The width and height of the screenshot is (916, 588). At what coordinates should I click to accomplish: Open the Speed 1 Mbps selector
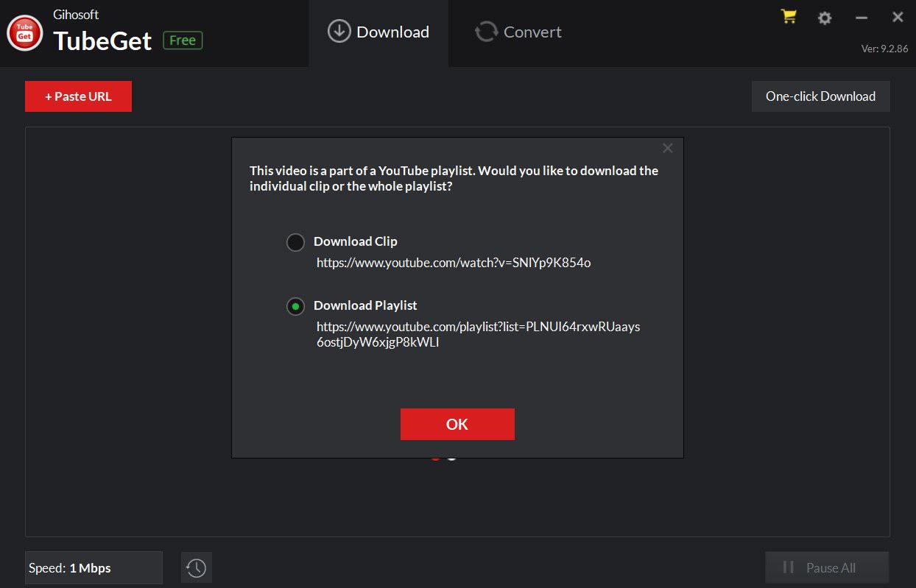[x=94, y=567]
